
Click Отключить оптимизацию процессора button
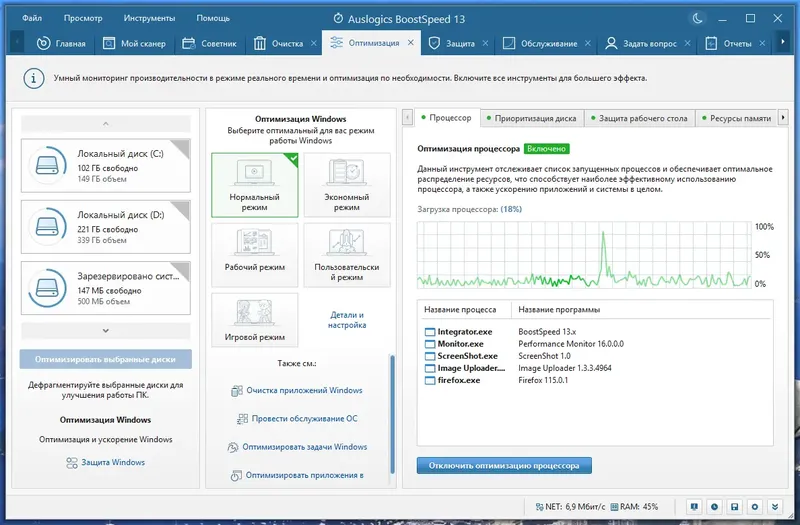pos(504,465)
